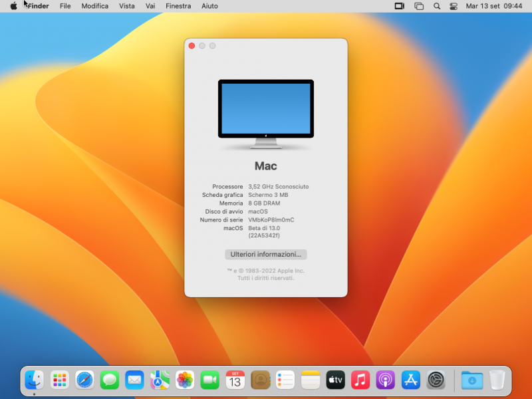Launch Apple Maps
This screenshot has height=399, width=532.
[x=160, y=380]
